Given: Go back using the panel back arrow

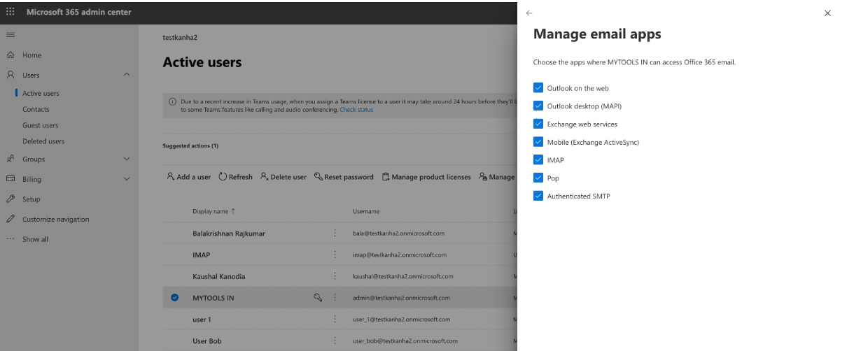Looking at the screenshot, I should pos(529,13).
